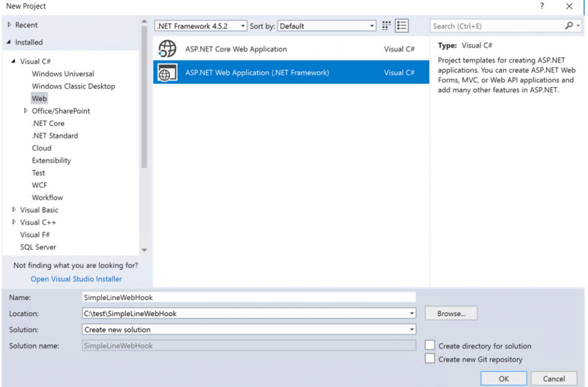Click the category tree scroll-down arrow
This screenshot has height=387, width=588.
(x=144, y=250)
